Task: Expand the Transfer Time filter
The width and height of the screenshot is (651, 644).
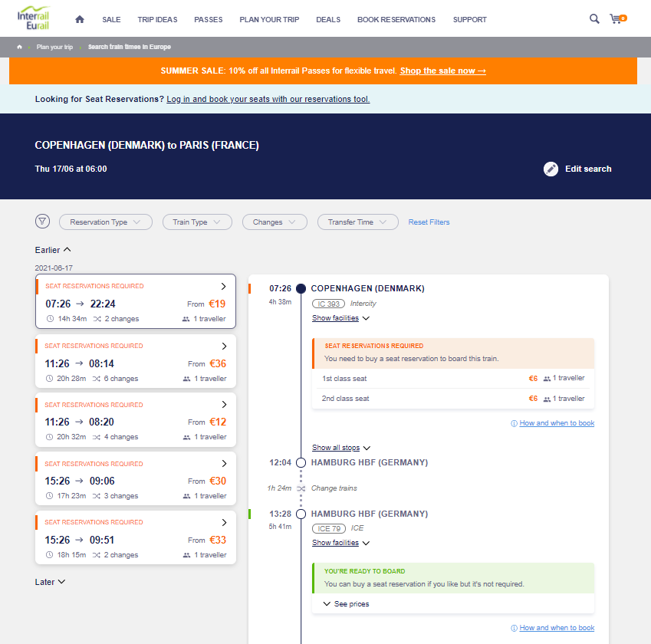Action: point(357,222)
